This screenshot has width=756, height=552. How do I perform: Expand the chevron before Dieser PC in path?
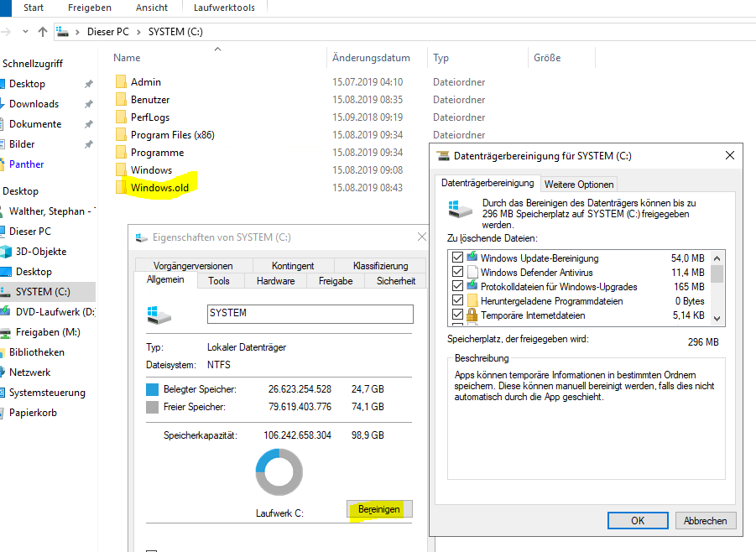click(x=77, y=32)
